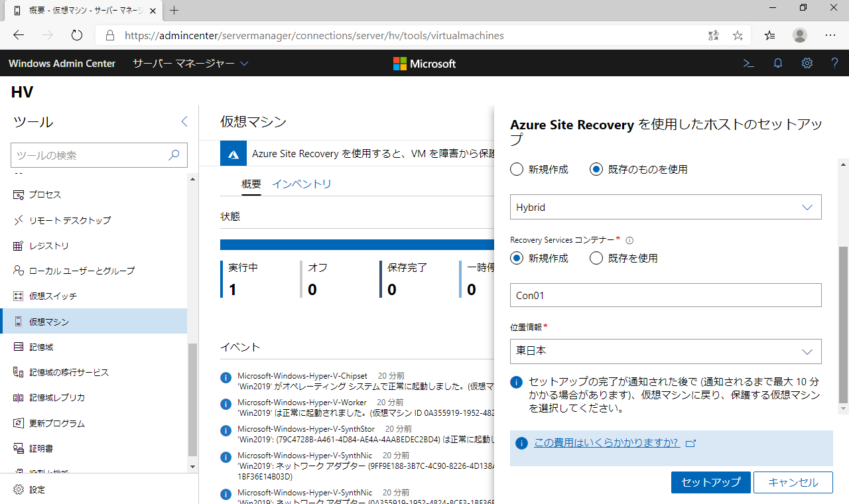Open the 東日本 location dropdown

pos(666,351)
